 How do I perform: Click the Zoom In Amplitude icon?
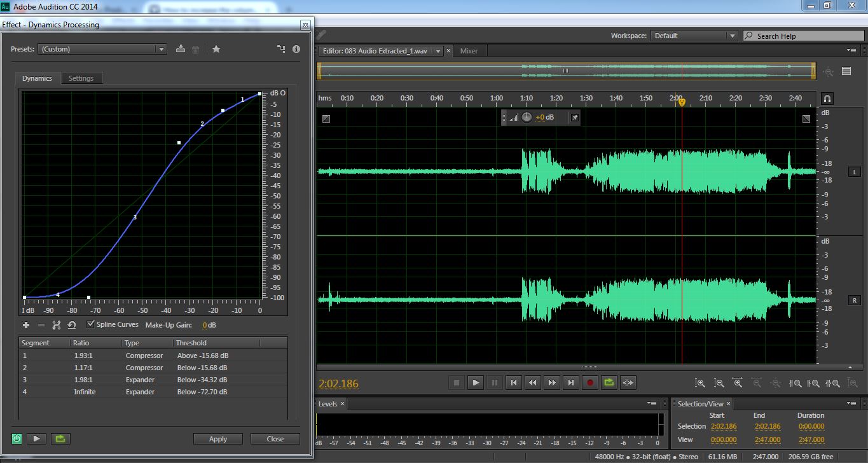(700, 383)
